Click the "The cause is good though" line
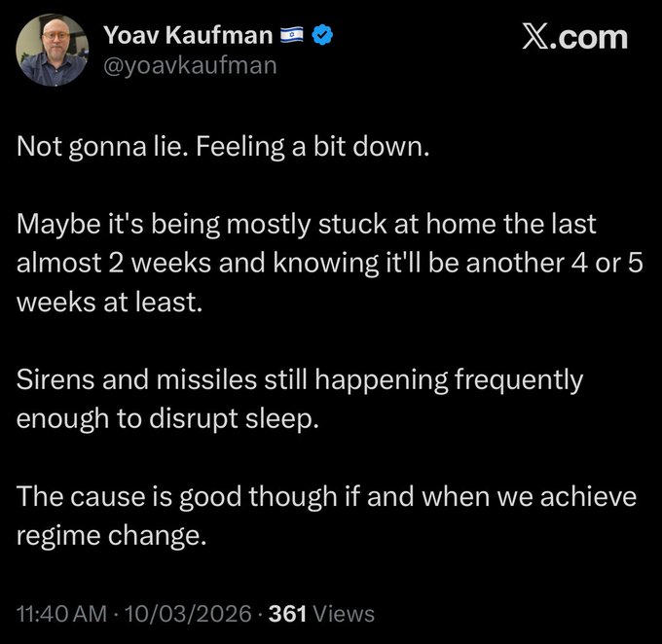662x644 pixels. tap(326, 496)
